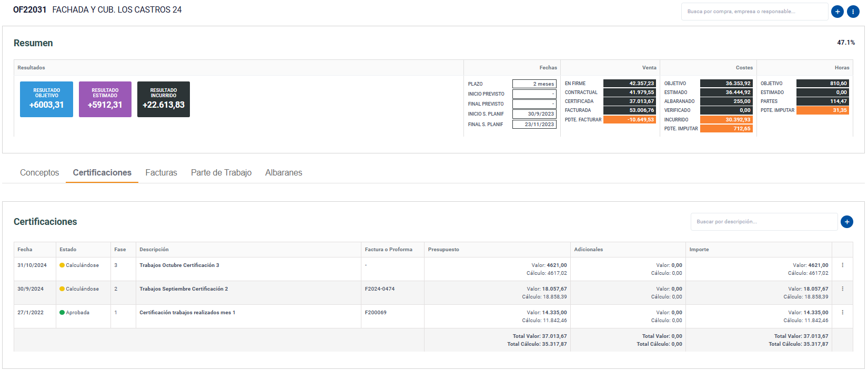
Task: Click the Resultado Incurrido dark card
Action: pos(163,99)
